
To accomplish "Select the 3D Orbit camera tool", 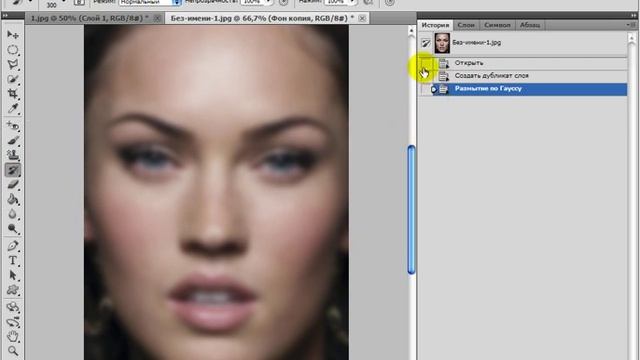I will coord(13,322).
